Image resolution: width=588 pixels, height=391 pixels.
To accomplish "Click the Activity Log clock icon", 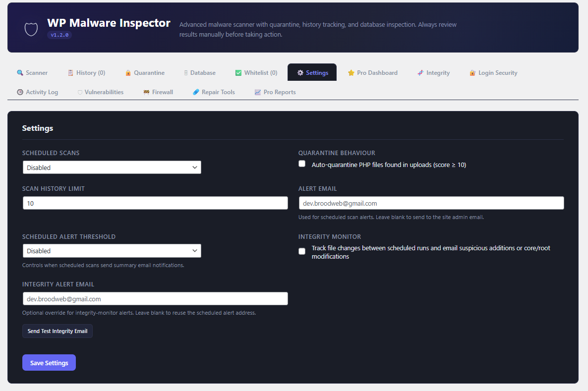I will pyautogui.click(x=20, y=92).
